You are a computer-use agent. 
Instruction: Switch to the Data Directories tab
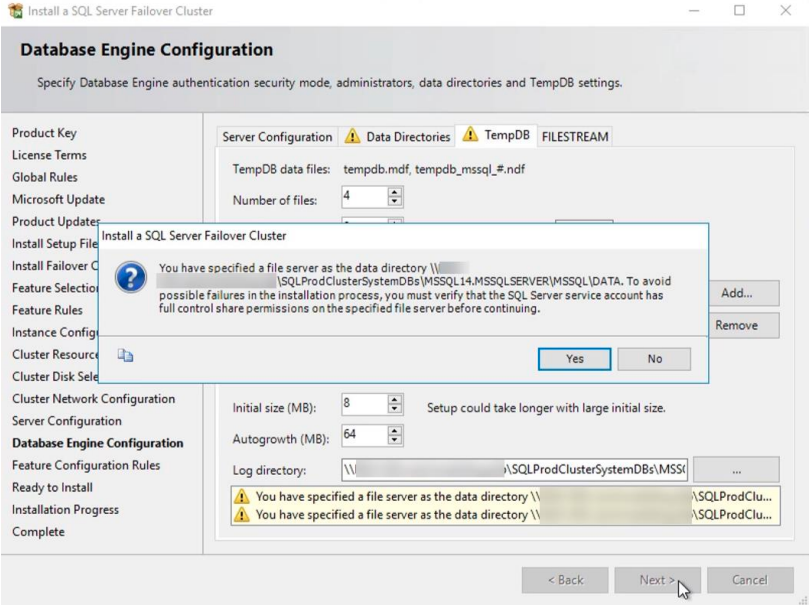(397, 137)
